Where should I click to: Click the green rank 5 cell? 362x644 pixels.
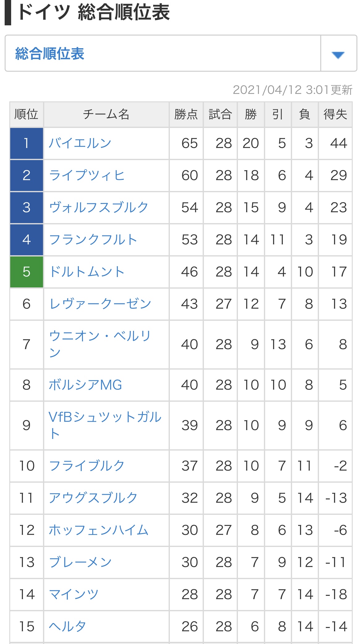coord(27,272)
